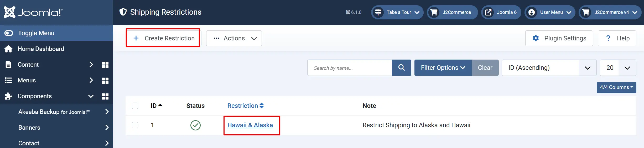Open the 20 items per page dropdown
This screenshot has height=148, width=644.
(x=618, y=68)
